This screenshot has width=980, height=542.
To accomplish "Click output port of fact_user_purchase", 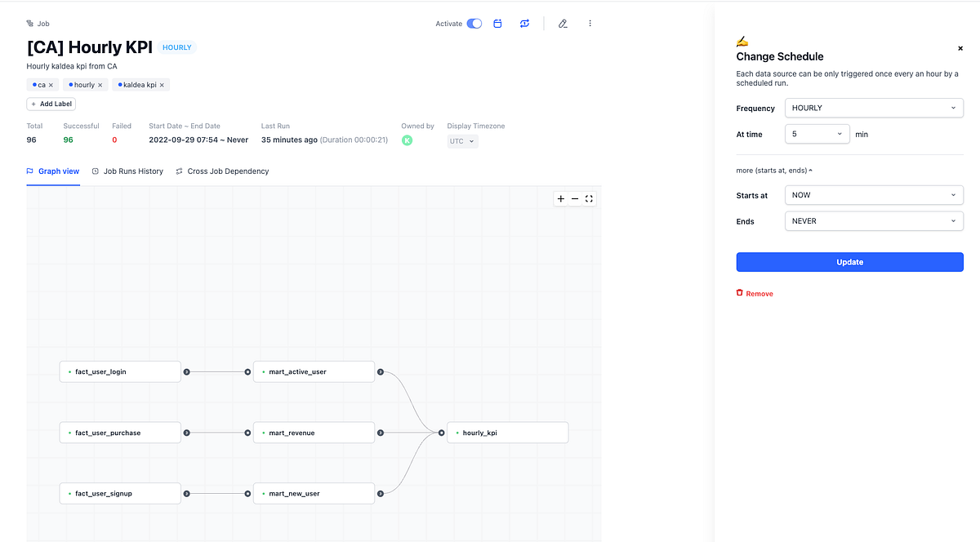I will click(x=187, y=433).
